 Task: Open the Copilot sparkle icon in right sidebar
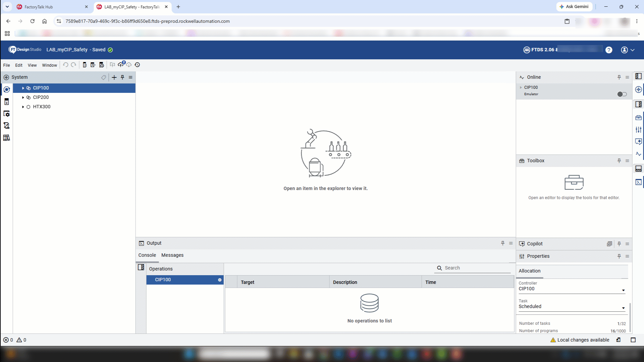click(639, 141)
